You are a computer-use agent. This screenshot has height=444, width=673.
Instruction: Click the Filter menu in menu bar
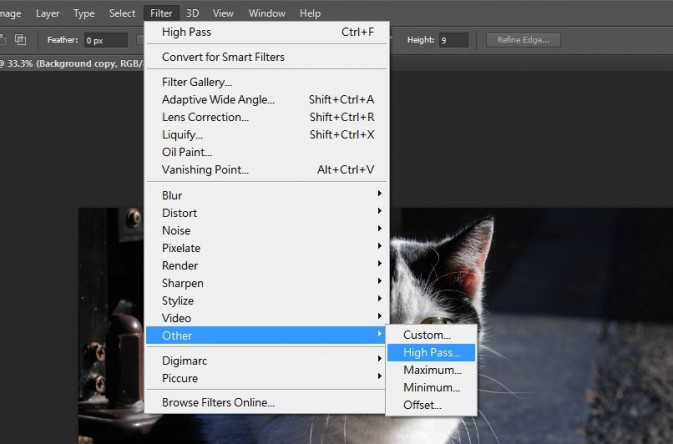click(x=161, y=14)
